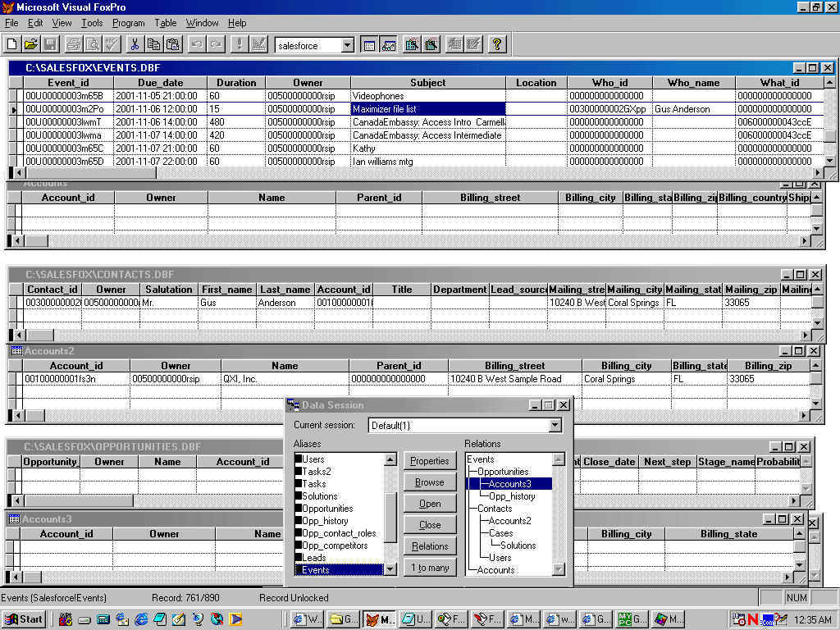Image resolution: width=840 pixels, height=630 pixels.
Task: Create a new file from toolbar
Action: 11,44
